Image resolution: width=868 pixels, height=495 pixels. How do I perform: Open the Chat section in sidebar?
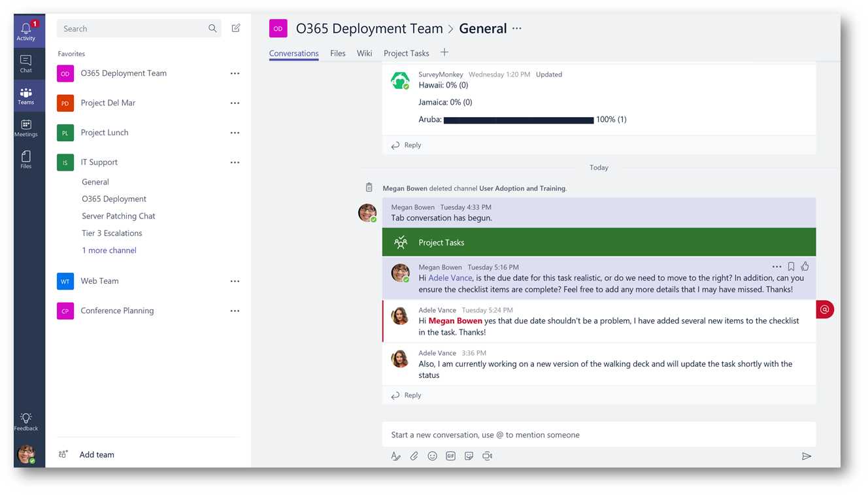26,64
